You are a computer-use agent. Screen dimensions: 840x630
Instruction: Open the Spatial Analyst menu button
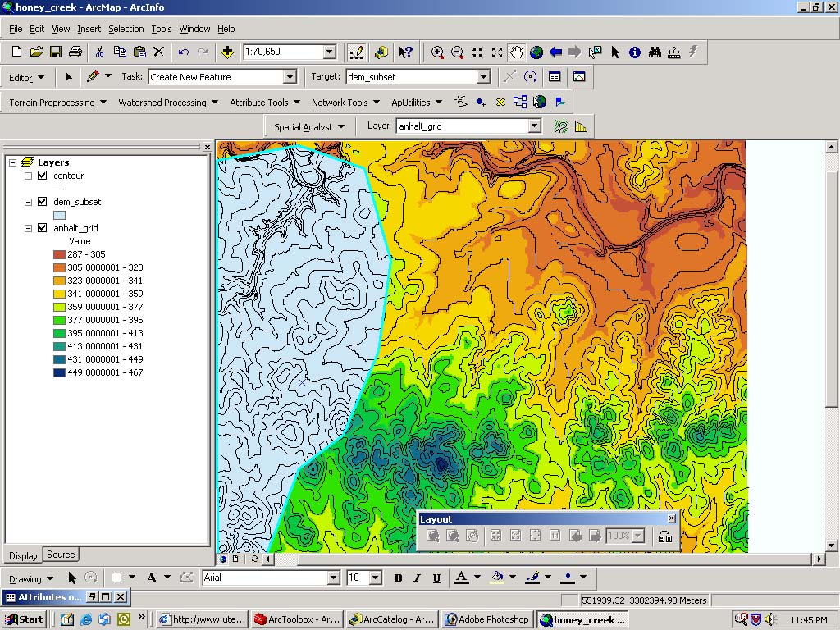tap(308, 127)
